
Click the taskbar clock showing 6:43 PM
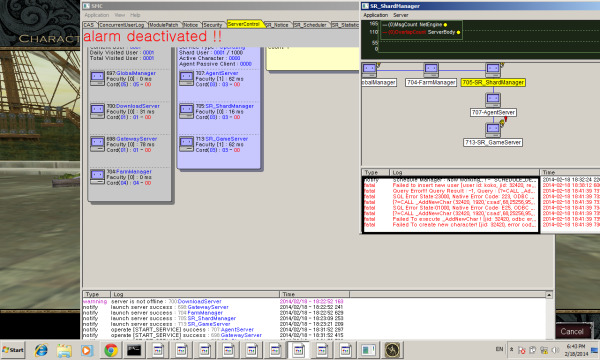pos(576,350)
